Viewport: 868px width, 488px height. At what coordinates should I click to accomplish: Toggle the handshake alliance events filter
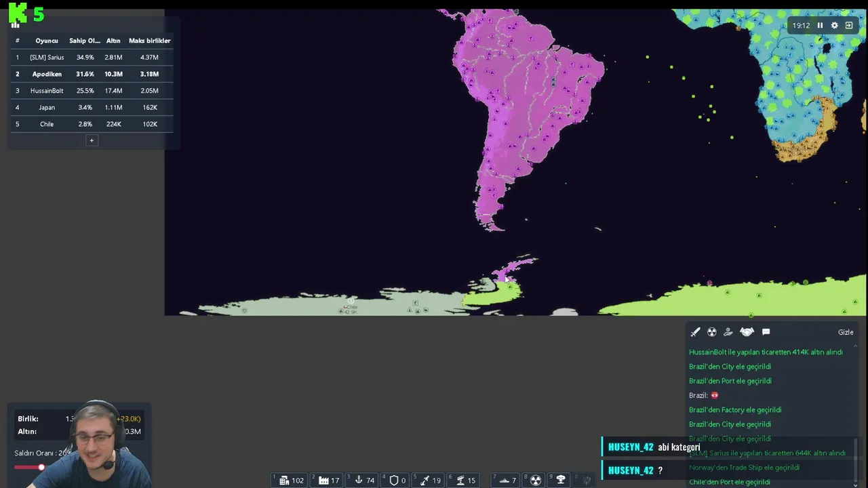(x=747, y=332)
